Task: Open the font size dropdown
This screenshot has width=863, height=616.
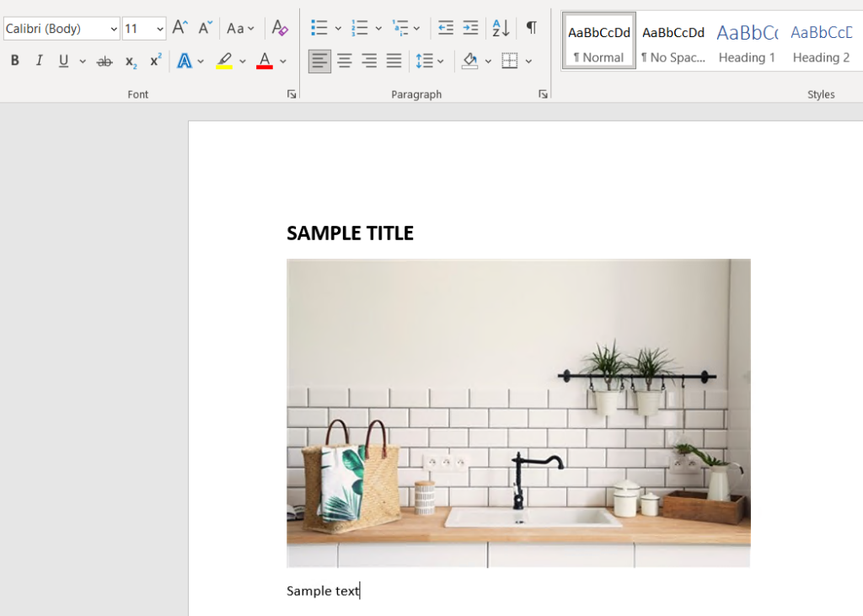Action: click(x=160, y=29)
